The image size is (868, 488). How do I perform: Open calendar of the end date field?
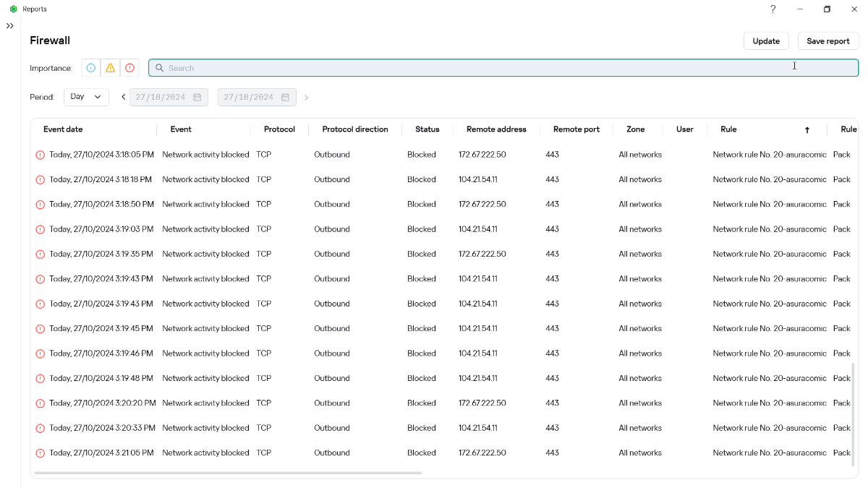click(285, 98)
